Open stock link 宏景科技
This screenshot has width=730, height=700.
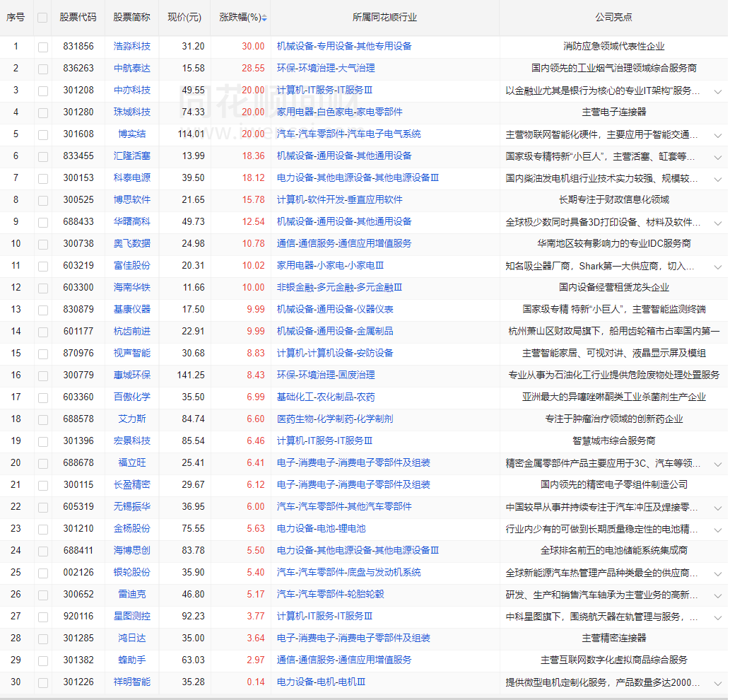click(131, 441)
